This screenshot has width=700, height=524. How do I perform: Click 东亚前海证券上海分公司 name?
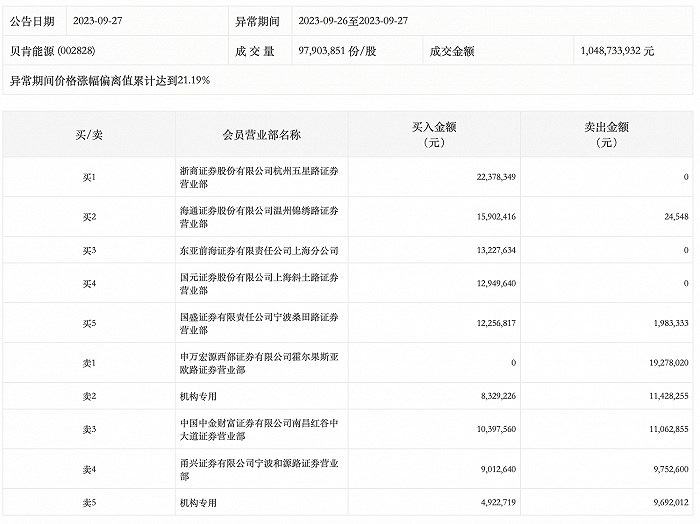(x=259, y=251)
